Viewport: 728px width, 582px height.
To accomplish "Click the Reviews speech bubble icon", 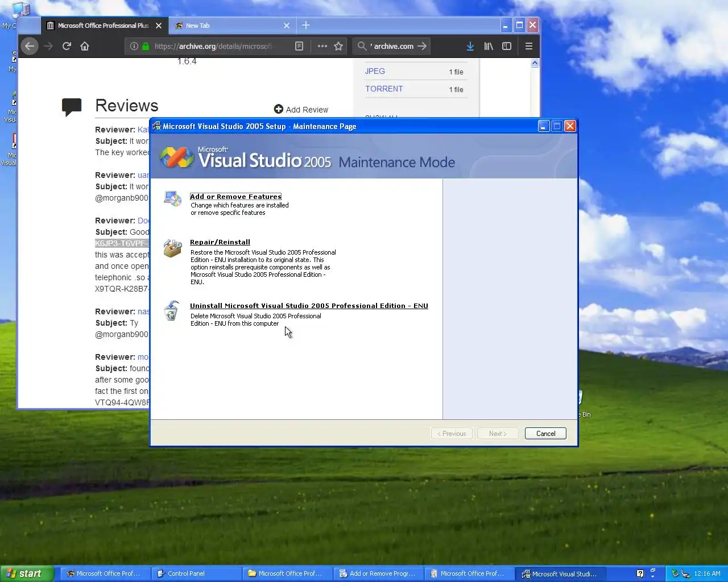I will coord(72,107).
